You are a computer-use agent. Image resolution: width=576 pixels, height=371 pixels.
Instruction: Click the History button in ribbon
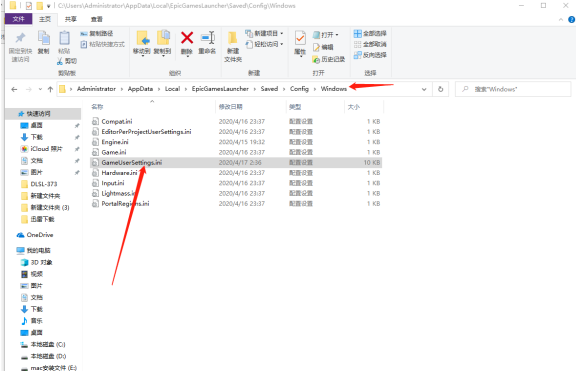coord(329,59)
